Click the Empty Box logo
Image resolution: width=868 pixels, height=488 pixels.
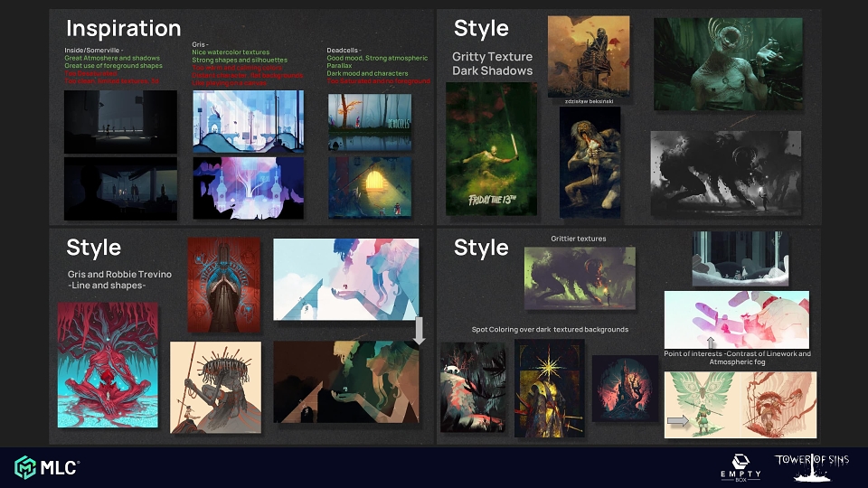click(x=741, y=467)
